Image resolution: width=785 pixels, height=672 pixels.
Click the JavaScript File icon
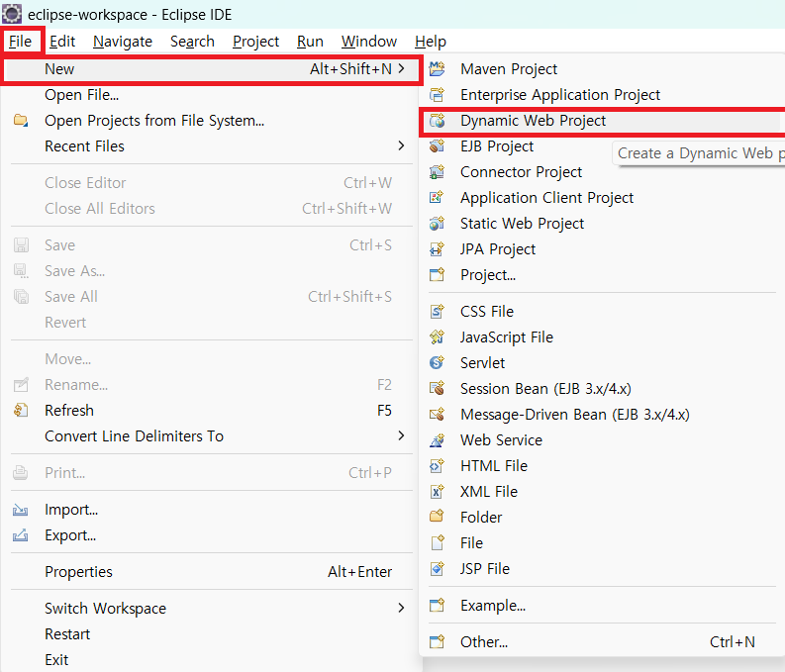[438, 337]
